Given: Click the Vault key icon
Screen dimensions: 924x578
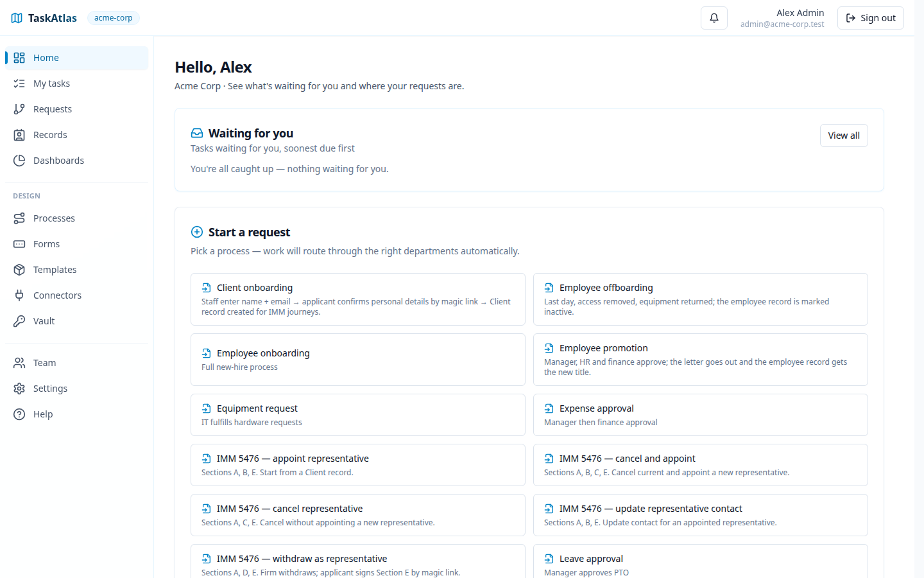Looking at the screenshot, I should point(19,321).
